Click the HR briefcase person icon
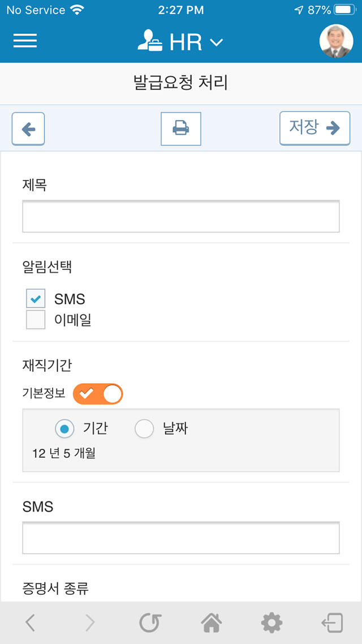 coord(150,41)
